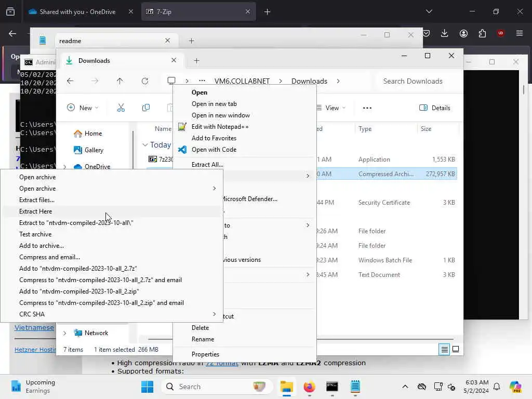Open Firefox from the taskbar
The image size is (532, 399).
pos(309,387)
